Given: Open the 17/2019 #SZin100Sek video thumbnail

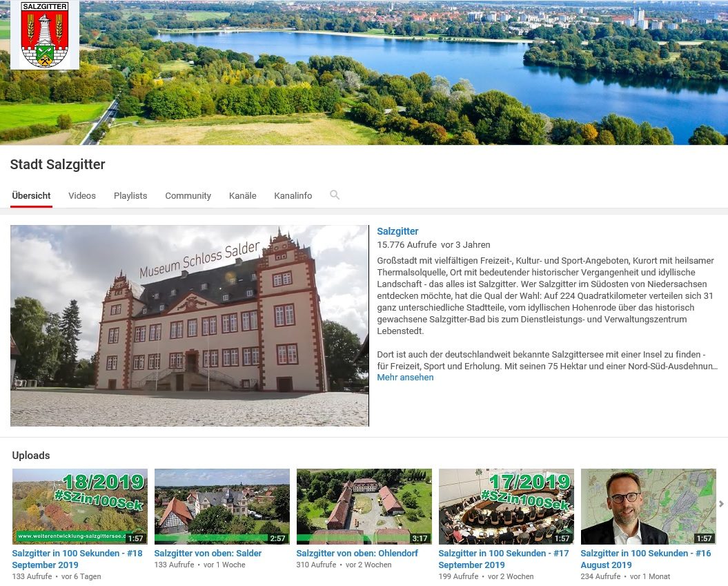Looking at the screenshot, I should 506,506.
